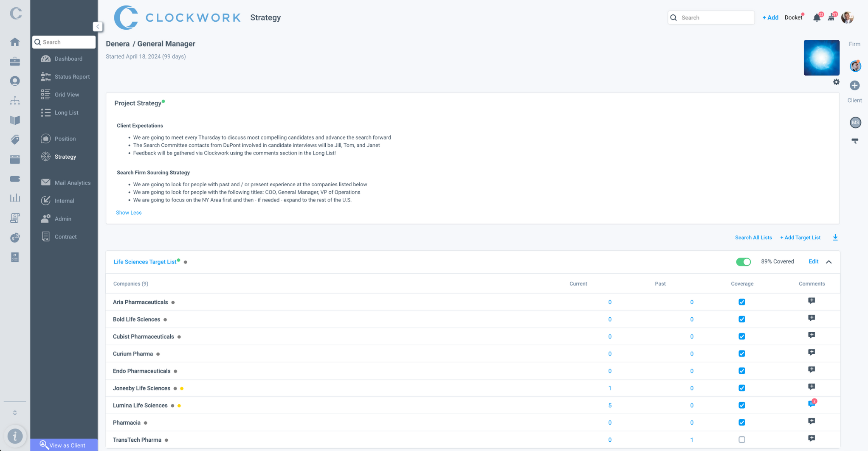Uncheck coverage for Cubist Pharmaceuticals
This screenshot has height=451, width=868.
[x=742, y=336]
